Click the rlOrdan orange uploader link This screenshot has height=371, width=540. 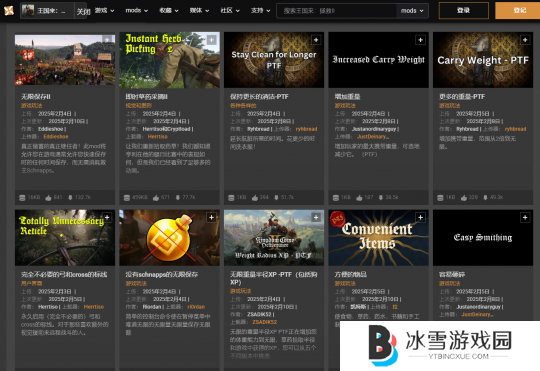coord(196,307)
